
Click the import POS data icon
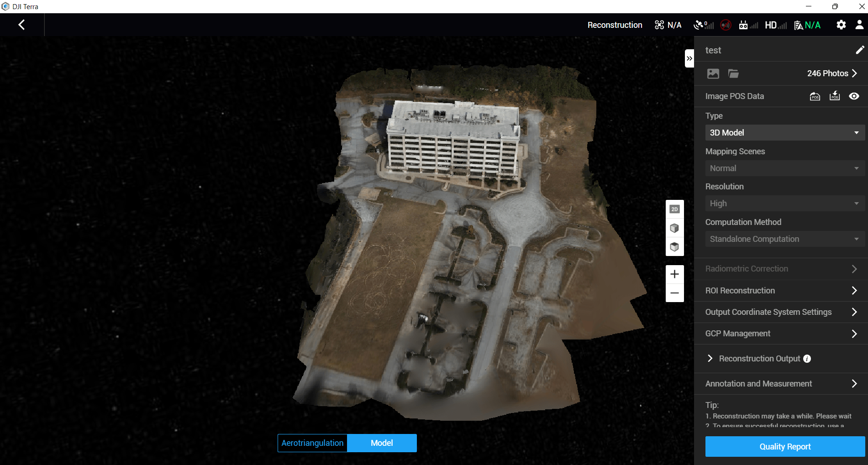pyautogui.click(x=815, y=96)
